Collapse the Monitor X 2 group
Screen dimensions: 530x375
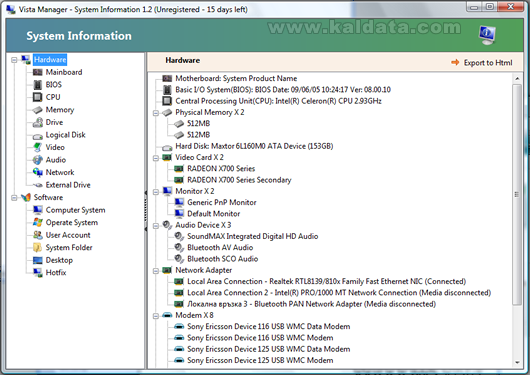click(x=156, y=192)
